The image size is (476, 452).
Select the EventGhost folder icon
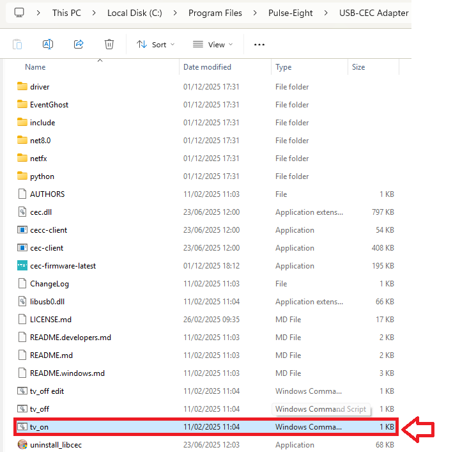[22, 104]
